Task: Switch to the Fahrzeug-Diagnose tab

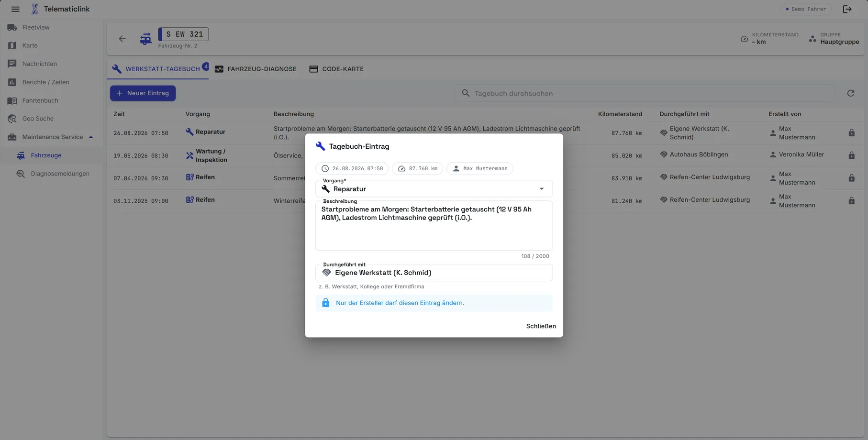Action: pos(256,69)
